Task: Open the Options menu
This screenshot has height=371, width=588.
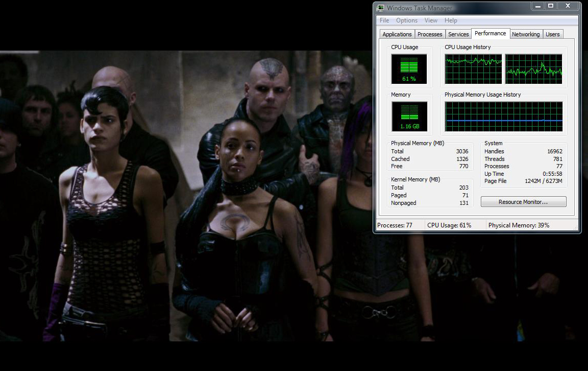Action: coord(407,20)
